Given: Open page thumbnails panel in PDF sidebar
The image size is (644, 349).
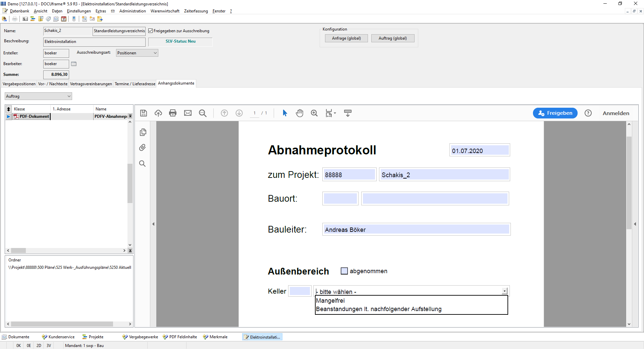Looking at the screenshot, I should (x=143, y=132).
